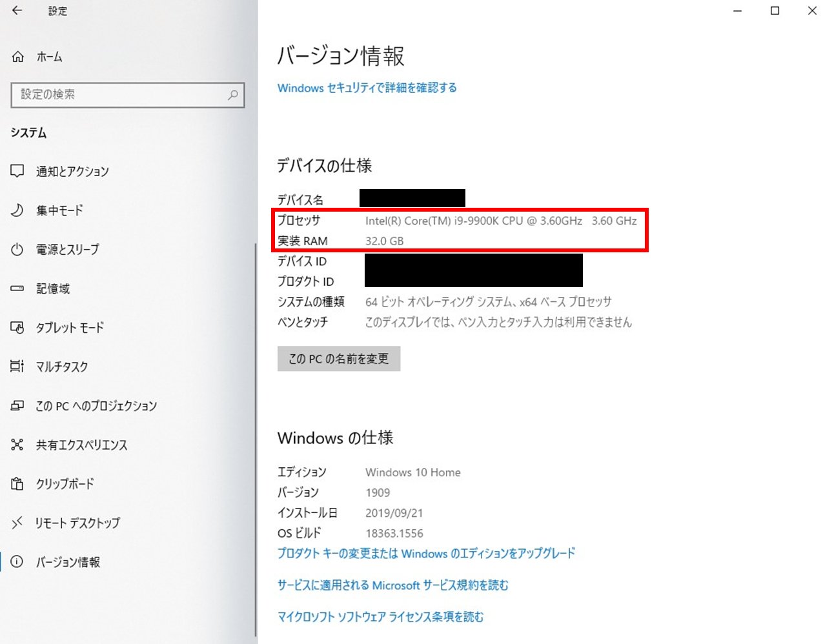
Task: Click the 通知とアクション icon
Action: [x=17, y=171]
